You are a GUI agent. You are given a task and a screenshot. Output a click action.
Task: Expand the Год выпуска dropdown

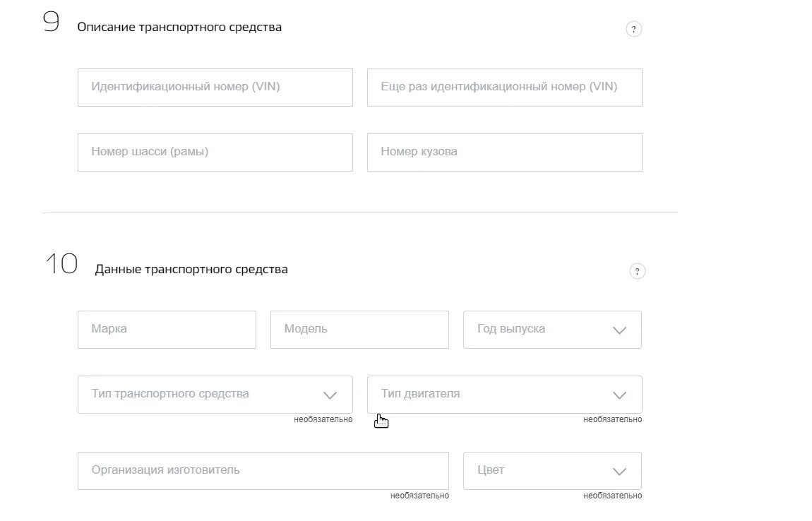click(537, 329)
